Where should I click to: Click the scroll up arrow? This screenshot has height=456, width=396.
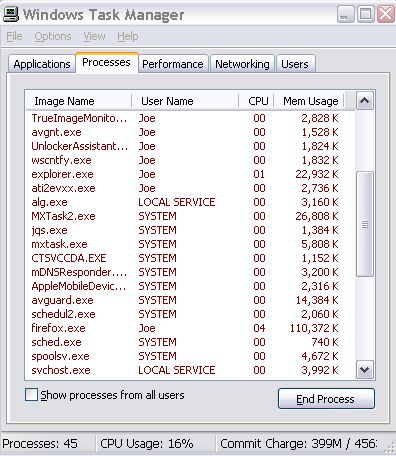click(x=365, y=100)
